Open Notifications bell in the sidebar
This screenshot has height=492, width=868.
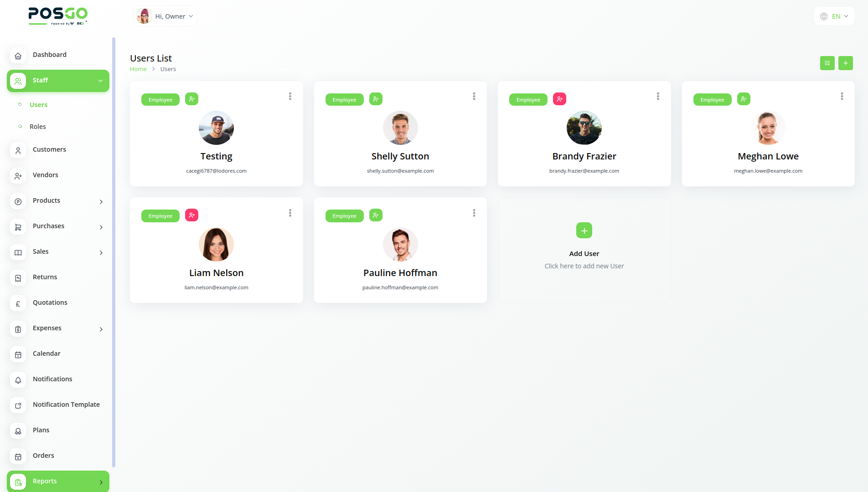pyautogui.click(x=18, y=380)
